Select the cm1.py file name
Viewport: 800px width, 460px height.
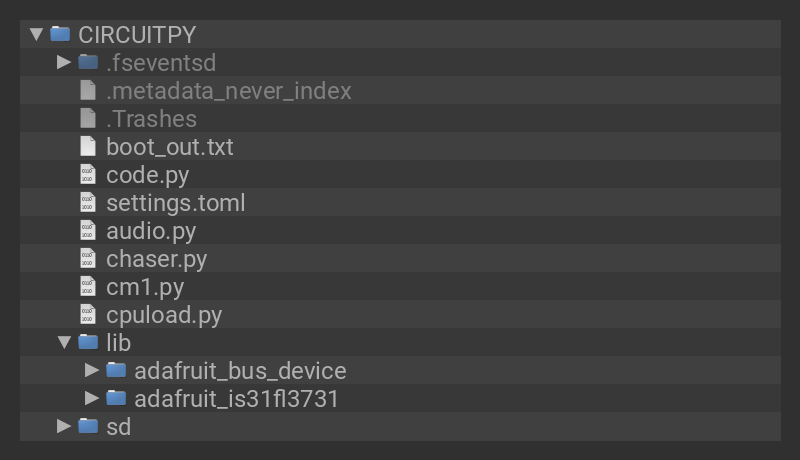145,287
